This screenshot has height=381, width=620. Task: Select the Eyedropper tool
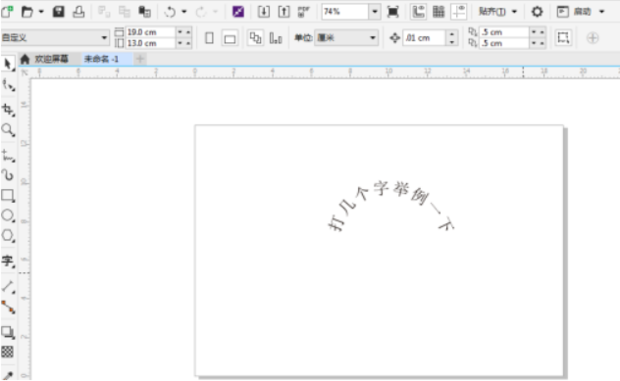(x=8, y=375)
